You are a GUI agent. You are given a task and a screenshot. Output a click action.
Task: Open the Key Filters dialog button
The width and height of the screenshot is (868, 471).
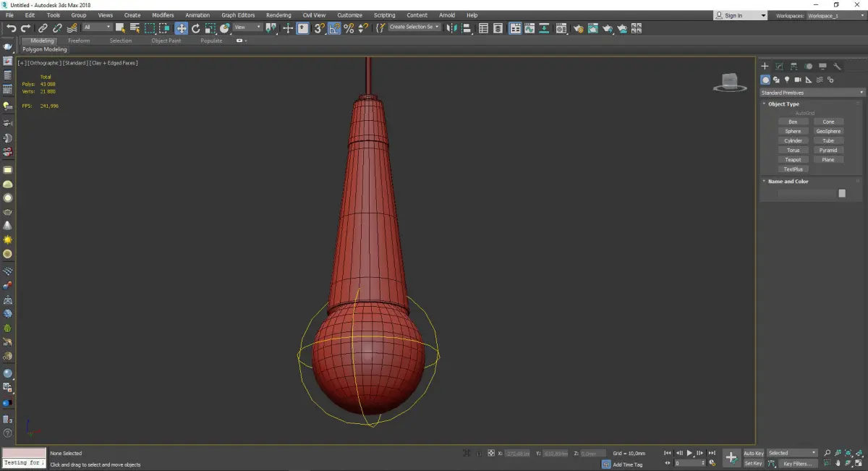pos(798,464)
